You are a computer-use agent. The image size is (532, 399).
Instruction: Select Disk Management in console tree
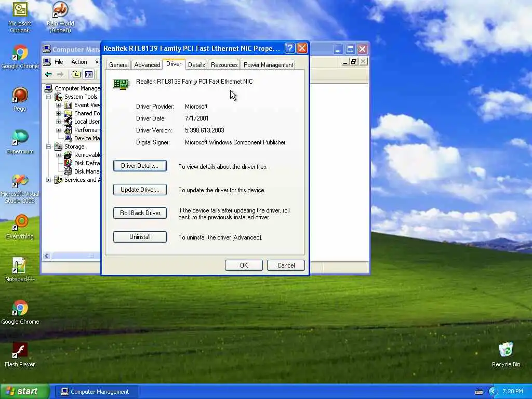pyautogui.click(x=87, y=171)
